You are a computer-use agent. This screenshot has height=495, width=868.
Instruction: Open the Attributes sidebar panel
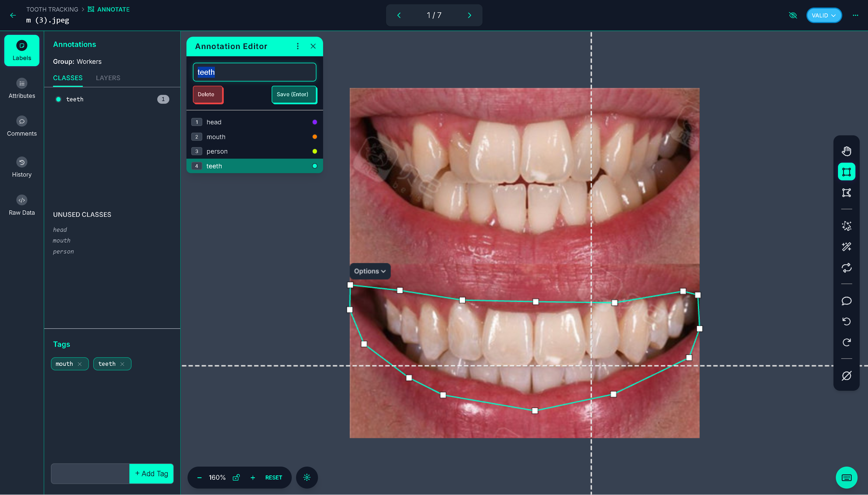pyautogui.click(x=22, y=88)
